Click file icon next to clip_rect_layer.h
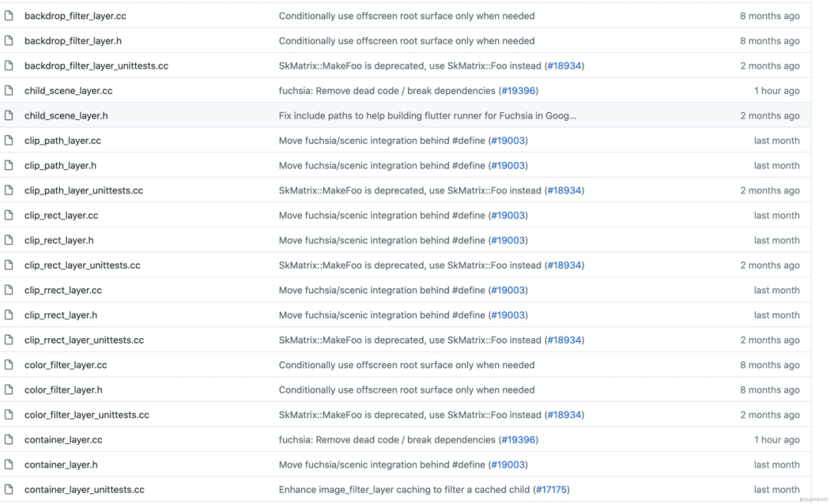Viewport: 830px width, 504px height. point(9,240)
